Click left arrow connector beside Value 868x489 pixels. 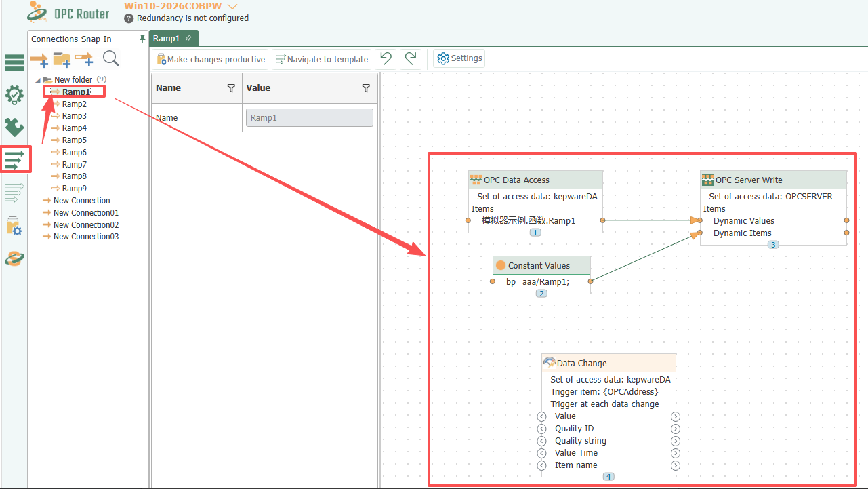tap(541, 416)
